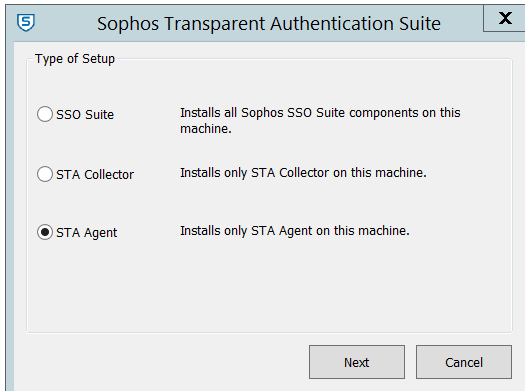
Task: Click the 'Type of Setup' group heading
Action: (75, 59)
